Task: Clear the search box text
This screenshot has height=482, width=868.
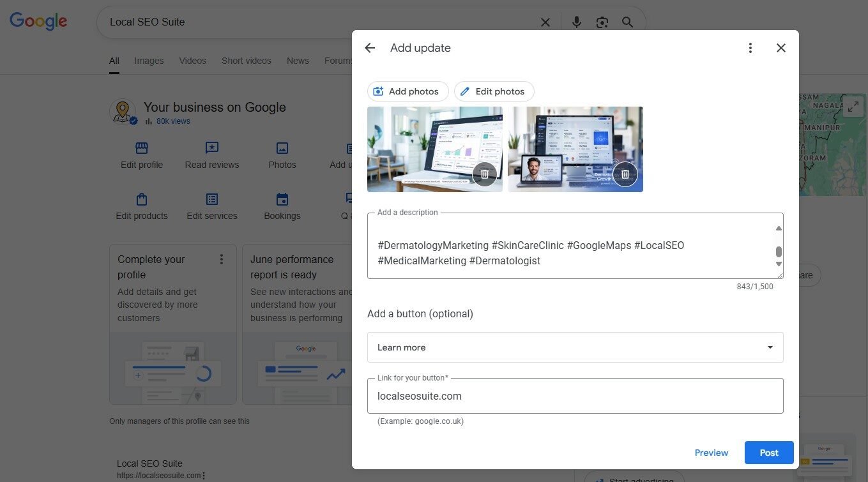Action: (x=545, y=22)
